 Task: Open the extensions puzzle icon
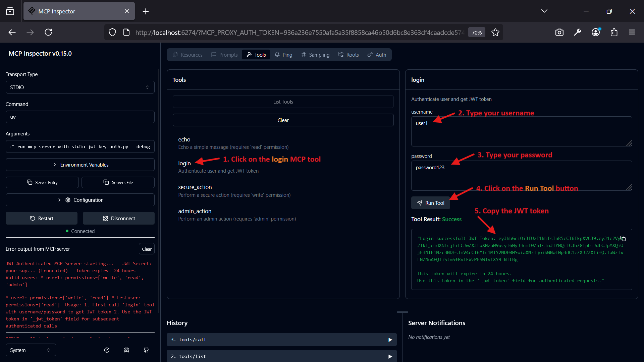coord(614,32)
